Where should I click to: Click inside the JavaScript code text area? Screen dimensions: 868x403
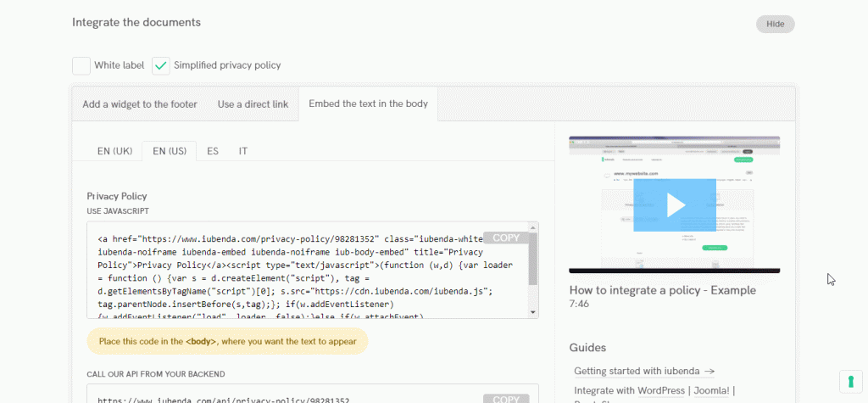288,280
